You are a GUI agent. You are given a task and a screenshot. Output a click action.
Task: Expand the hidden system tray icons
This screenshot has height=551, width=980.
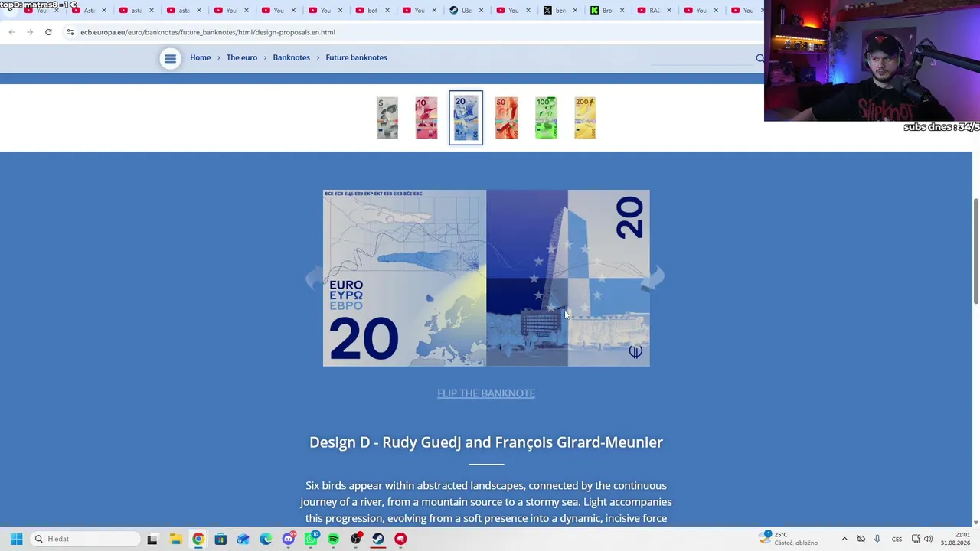844,539
